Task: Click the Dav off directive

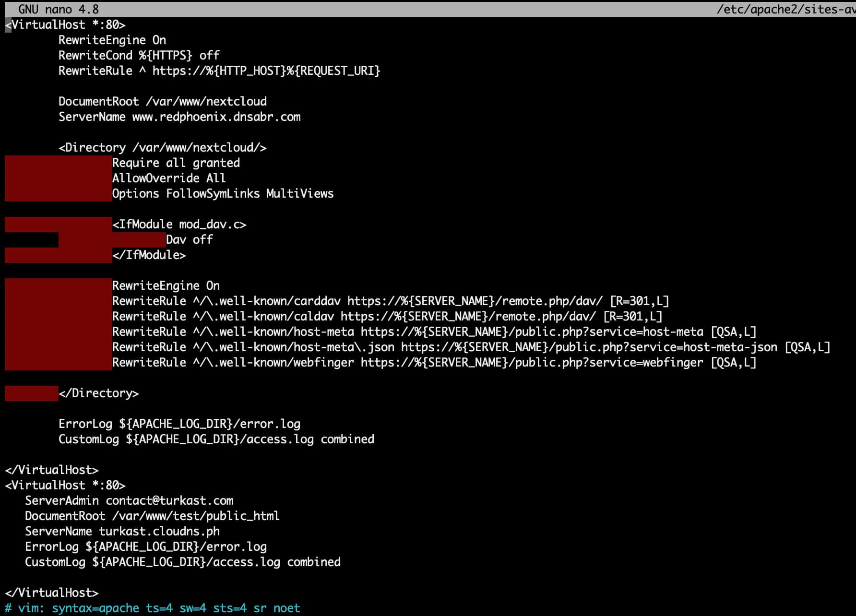Action: [190, 239]
